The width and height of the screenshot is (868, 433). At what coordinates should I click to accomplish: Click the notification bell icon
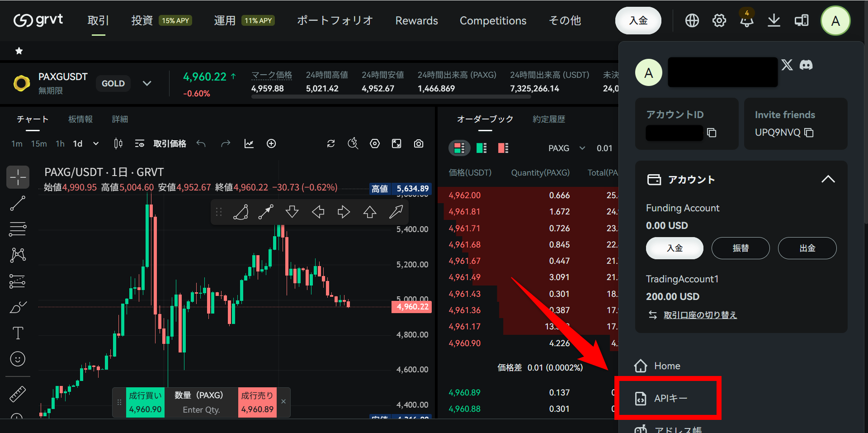point(746,21)
